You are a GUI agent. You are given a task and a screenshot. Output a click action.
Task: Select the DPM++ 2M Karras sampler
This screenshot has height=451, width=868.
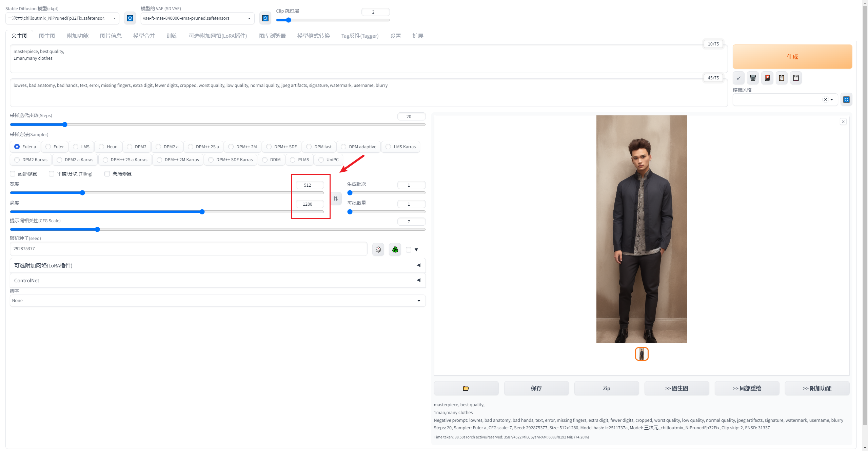pos(159,160)
